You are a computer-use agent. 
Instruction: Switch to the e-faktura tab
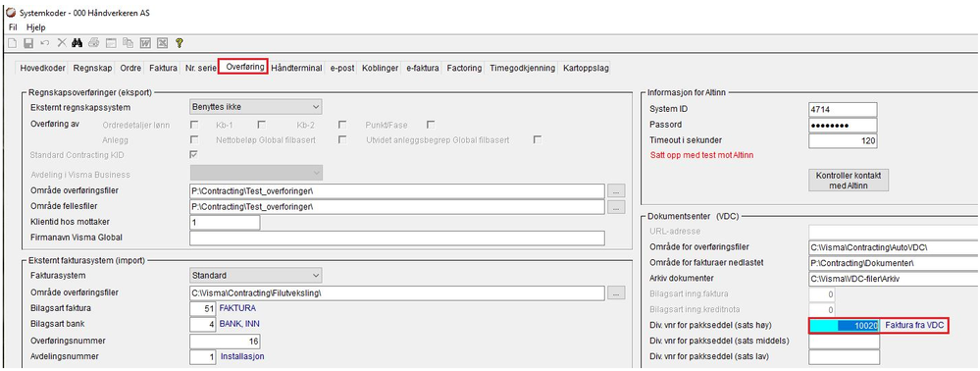click(x=423, y=68)
